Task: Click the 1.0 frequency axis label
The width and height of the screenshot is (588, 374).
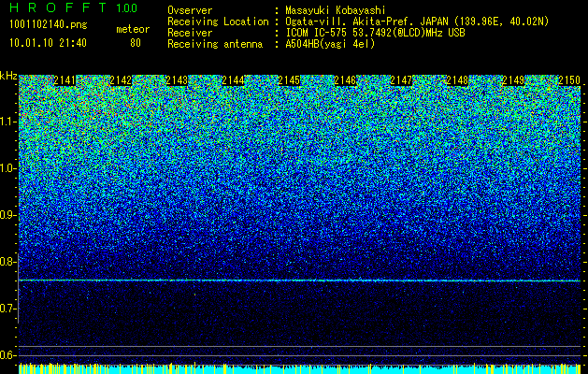Action: point(7,168)
